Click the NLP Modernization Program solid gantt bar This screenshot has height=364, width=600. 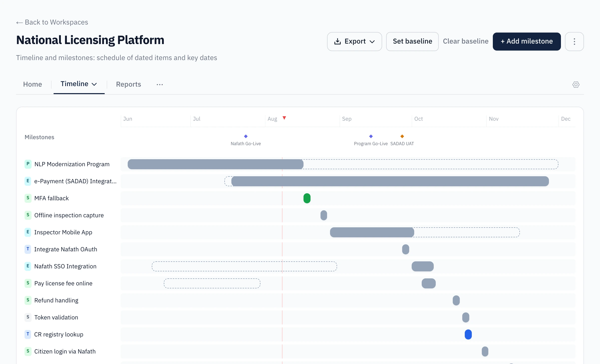click(x=215, y=164)
